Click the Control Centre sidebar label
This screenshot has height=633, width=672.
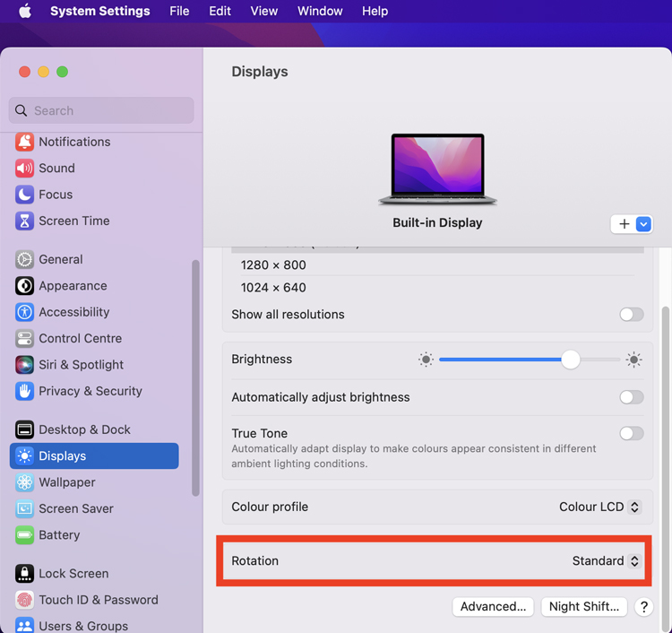tap(80, 338)
